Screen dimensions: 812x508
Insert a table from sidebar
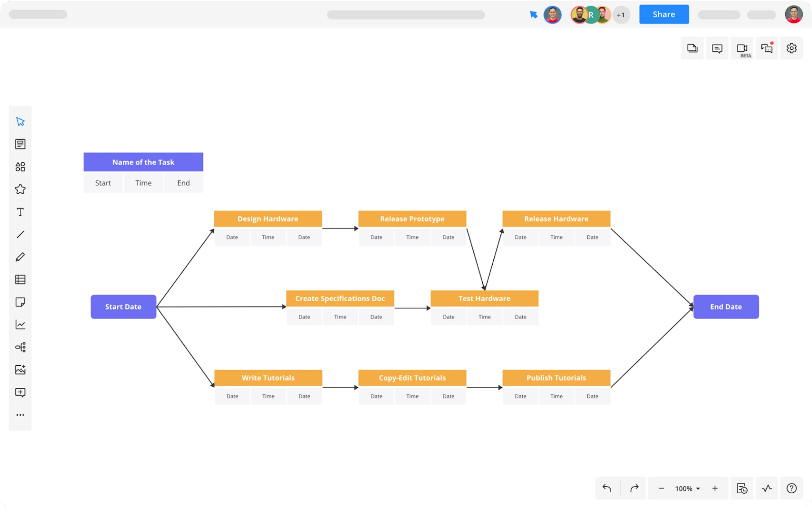(20, 279)
